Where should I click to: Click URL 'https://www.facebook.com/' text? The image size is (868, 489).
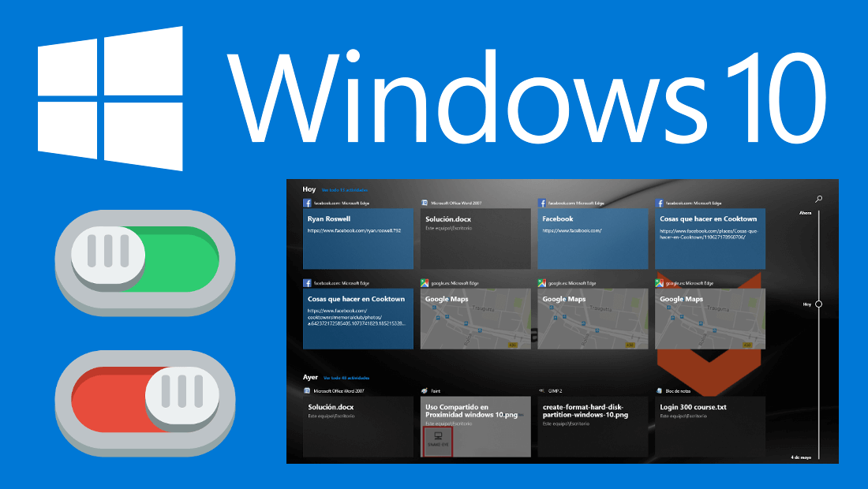[x=572, y=230]
